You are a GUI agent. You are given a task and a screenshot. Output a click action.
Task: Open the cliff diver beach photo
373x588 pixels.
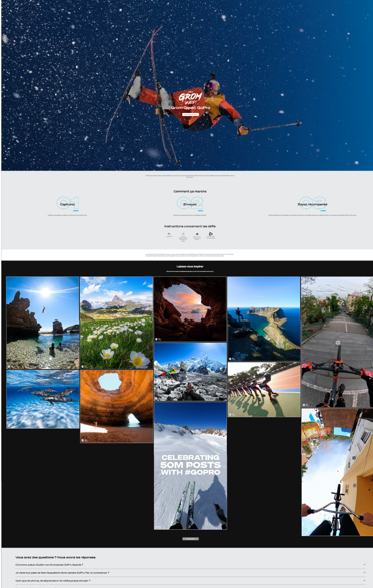pyautogui.click(x=43, y=323)
